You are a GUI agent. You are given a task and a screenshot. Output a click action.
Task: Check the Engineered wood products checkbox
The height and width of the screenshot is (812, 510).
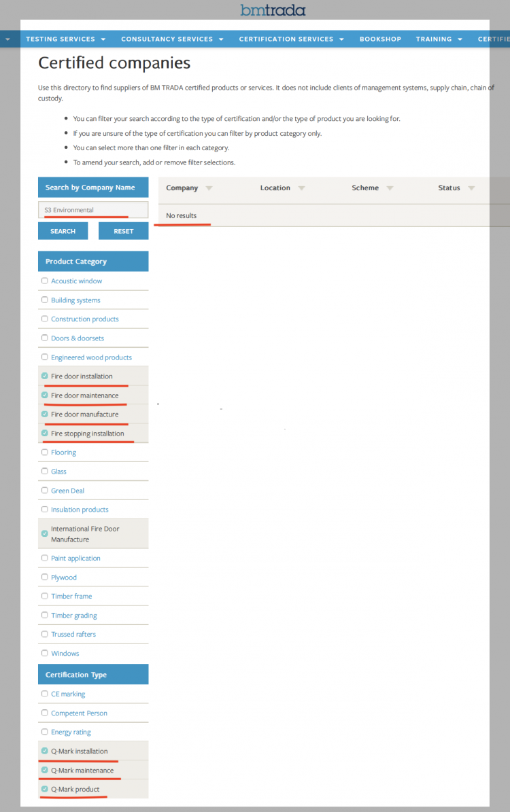[x=45, y=357]
